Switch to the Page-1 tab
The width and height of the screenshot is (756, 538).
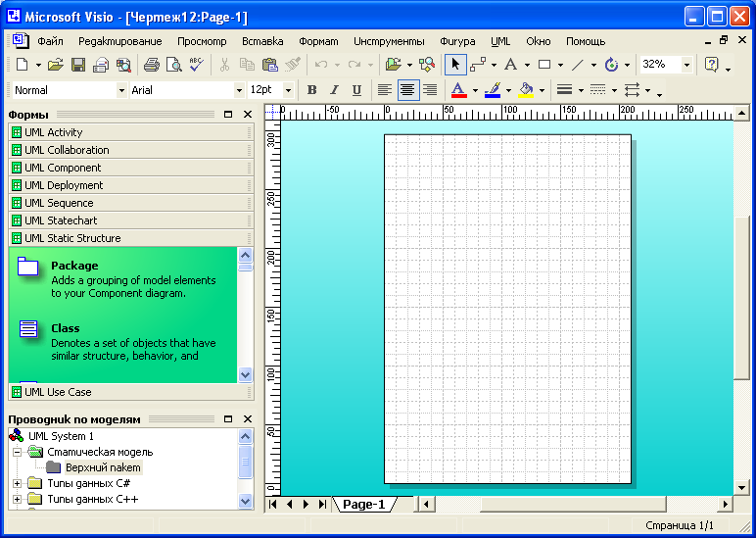point(364,505)
